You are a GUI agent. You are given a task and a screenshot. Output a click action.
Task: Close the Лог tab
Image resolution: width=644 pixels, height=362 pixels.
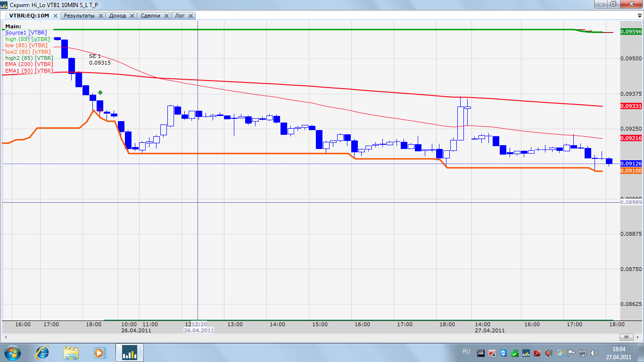point(191,16)
